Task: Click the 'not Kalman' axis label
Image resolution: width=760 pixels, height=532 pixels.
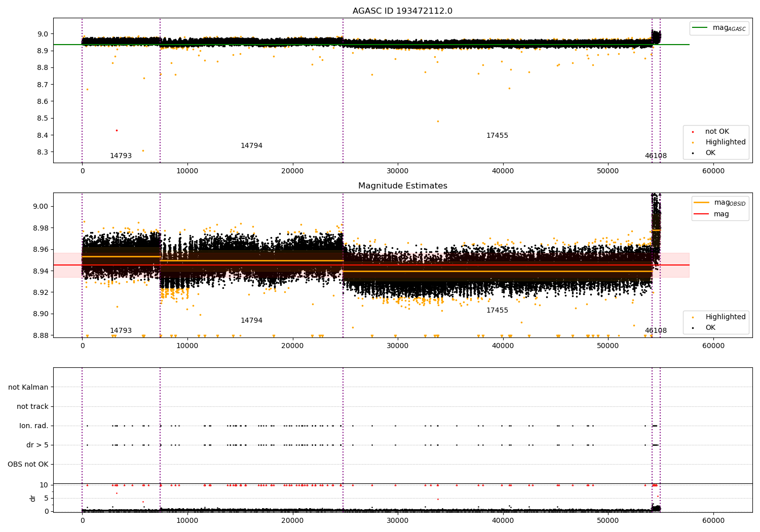Action: click(28, 388)
